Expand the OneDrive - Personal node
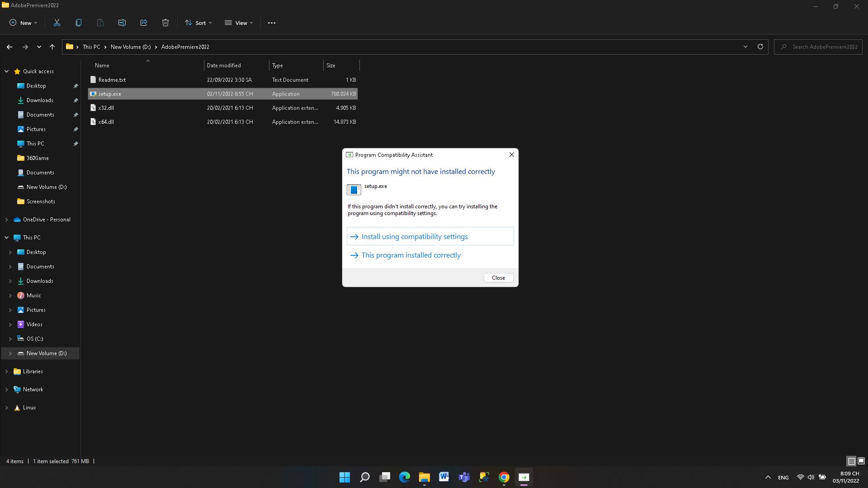Viewport: 868px width, 488px height. tap(6, 220)
